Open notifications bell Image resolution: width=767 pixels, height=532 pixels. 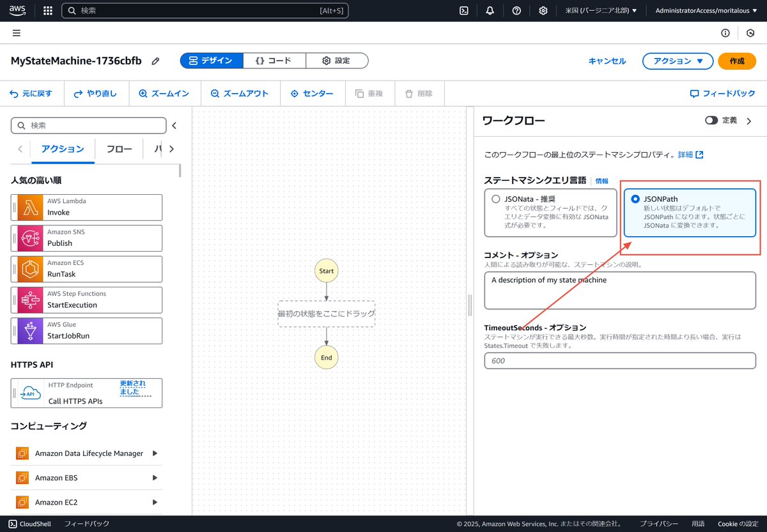click(x=490, y=11)
